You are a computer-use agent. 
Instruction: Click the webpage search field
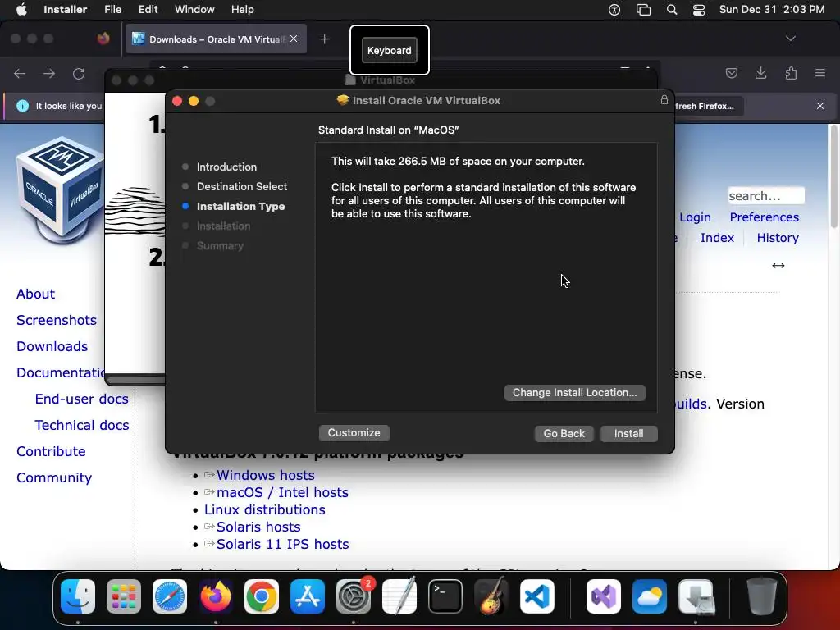click(765, 195)
